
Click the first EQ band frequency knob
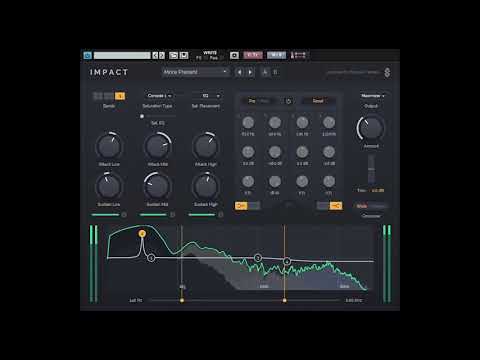pos(248,123)
